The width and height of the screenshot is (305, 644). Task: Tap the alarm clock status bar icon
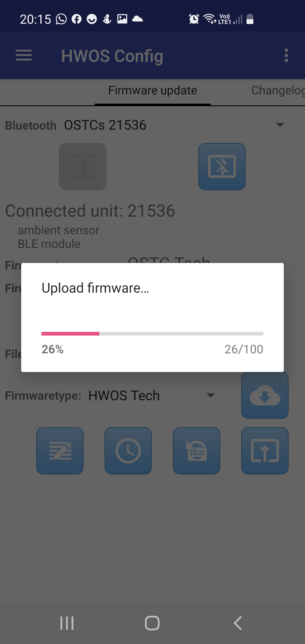[x=194, y=19]
